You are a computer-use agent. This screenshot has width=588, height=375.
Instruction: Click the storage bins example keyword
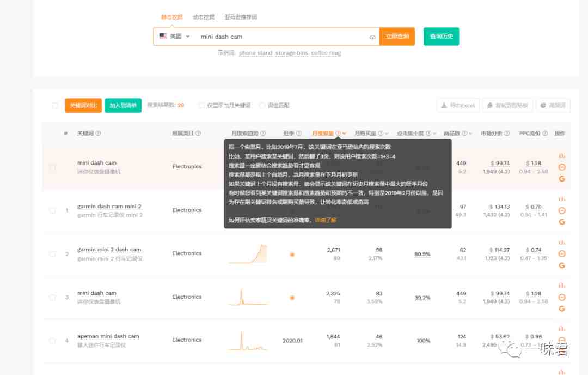[x=292, y=53]
